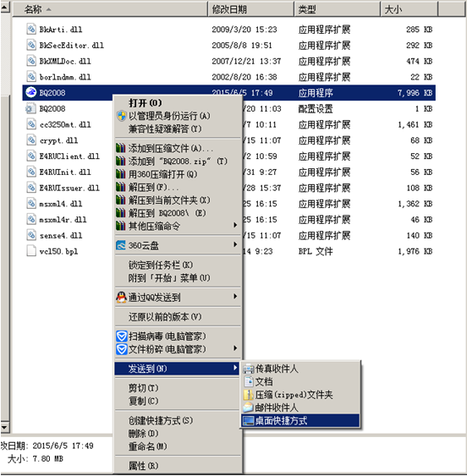The width and height of the screenshot is (467, 476).
Task: Click the 传真收件人 fax icon
Action: (249, 369)
